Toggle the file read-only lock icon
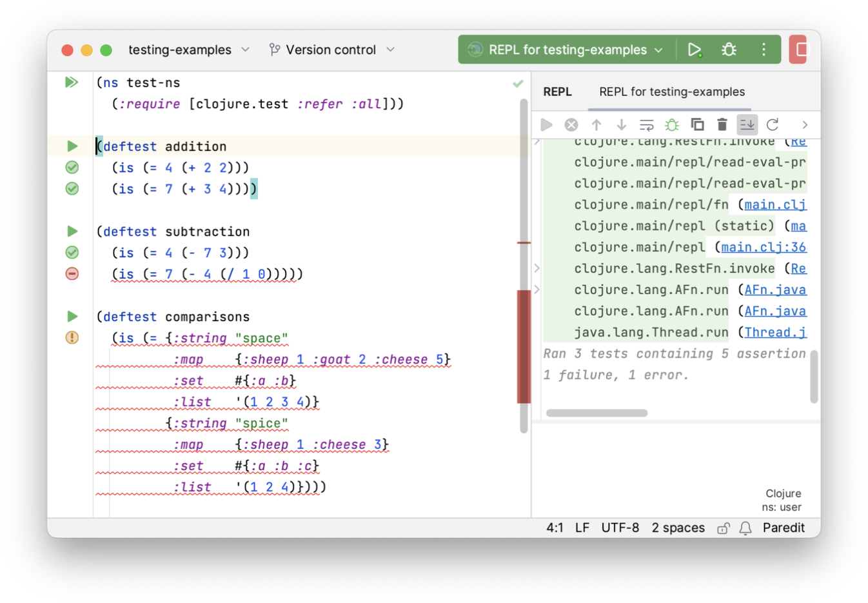 pyautogui.click(x=723, y=528)
